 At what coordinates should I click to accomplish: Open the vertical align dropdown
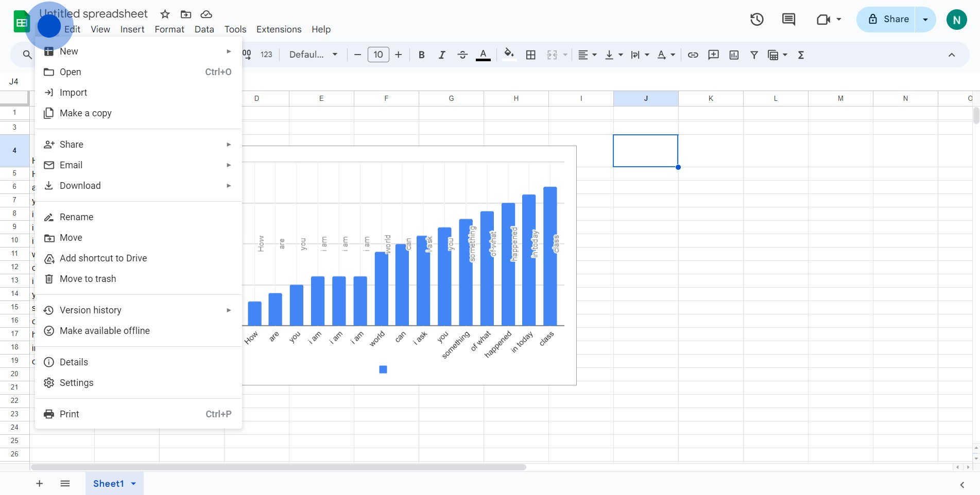tap(614, 55)
